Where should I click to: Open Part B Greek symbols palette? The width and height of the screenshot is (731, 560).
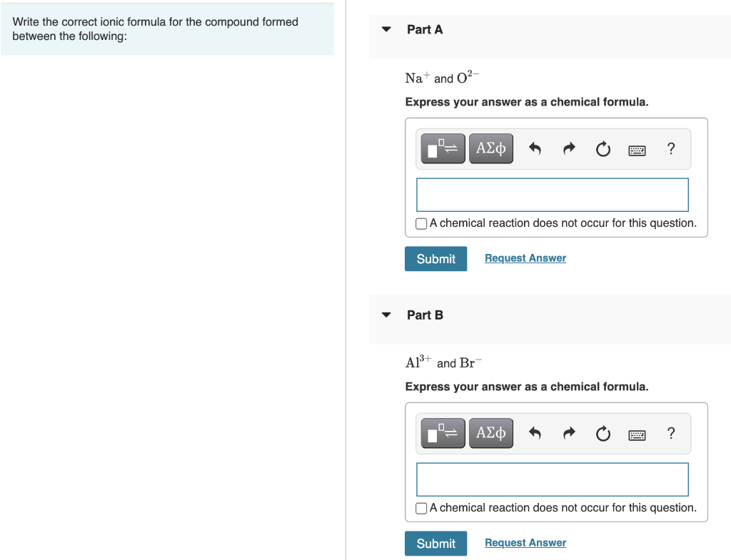[491, 433]
